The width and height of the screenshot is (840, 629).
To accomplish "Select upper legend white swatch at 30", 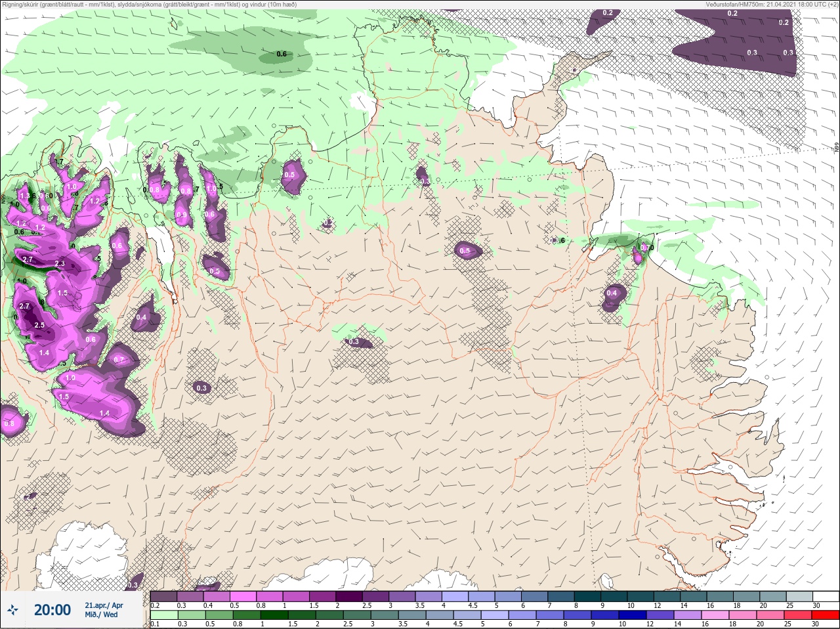I will tap(826, 596).
